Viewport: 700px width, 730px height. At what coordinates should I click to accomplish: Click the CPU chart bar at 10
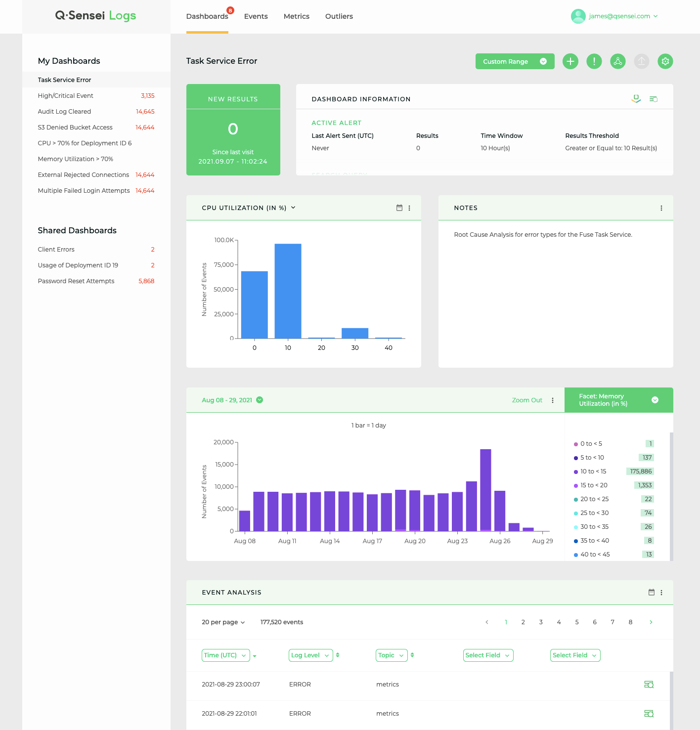point(288,291)
